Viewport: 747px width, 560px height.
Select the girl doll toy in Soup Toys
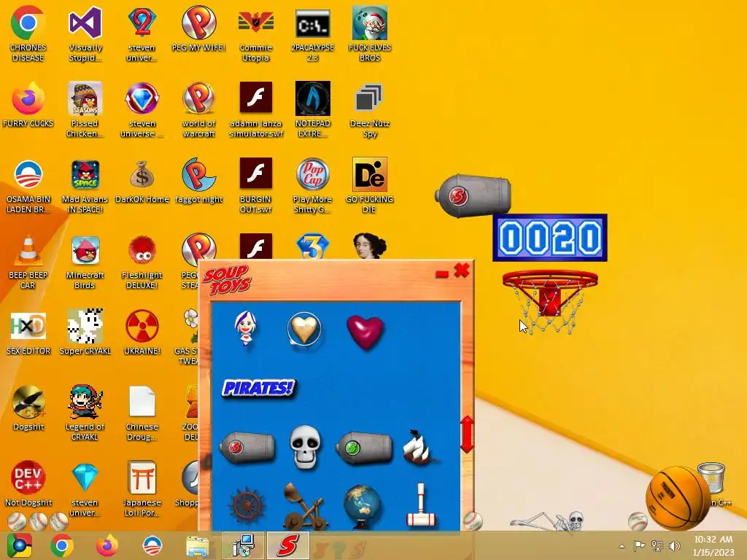point(246,328)
